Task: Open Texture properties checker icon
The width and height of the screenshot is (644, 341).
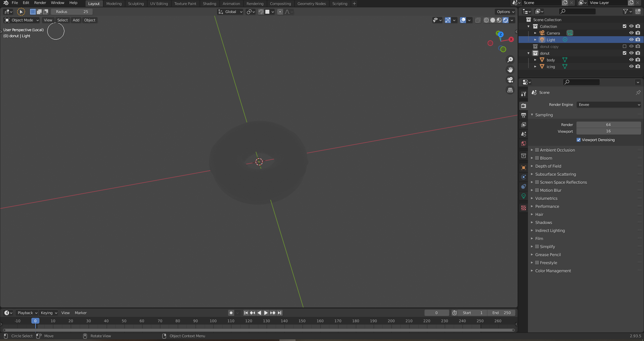Action: pos(524,208)
